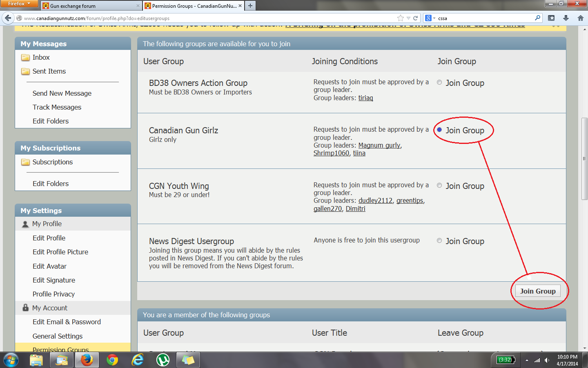Show the URL history dropdown arrow
This screenshot has width=588, height=368.
(408, 18)
